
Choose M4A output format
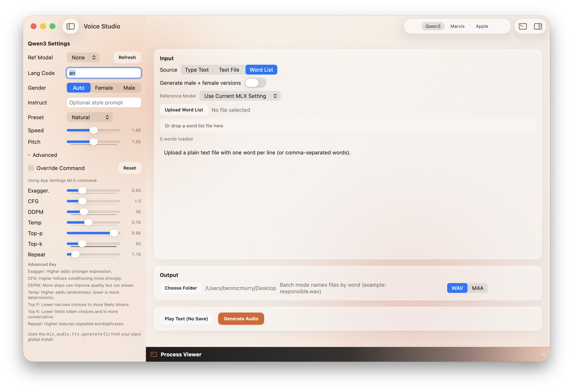pos(477,288)
